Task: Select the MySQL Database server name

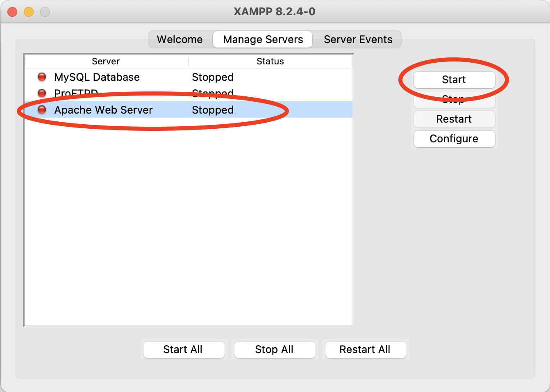Action: (97, 77)
